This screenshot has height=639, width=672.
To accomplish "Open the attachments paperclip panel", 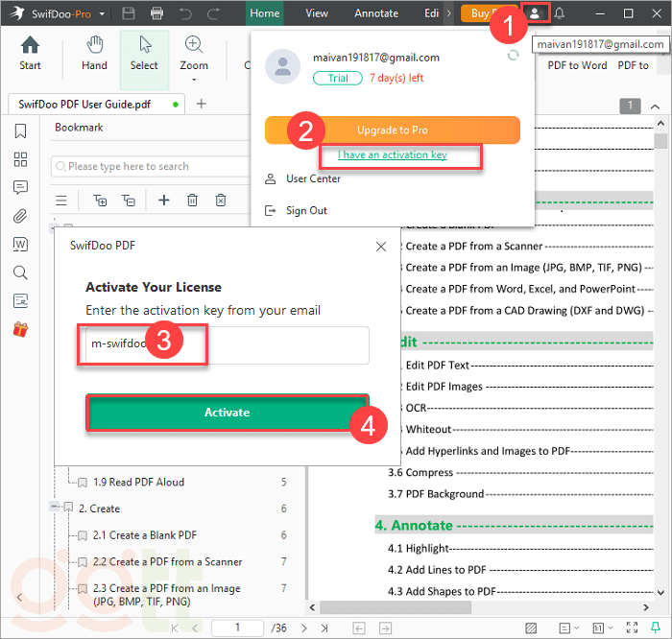I will click(x=20, y=216).
